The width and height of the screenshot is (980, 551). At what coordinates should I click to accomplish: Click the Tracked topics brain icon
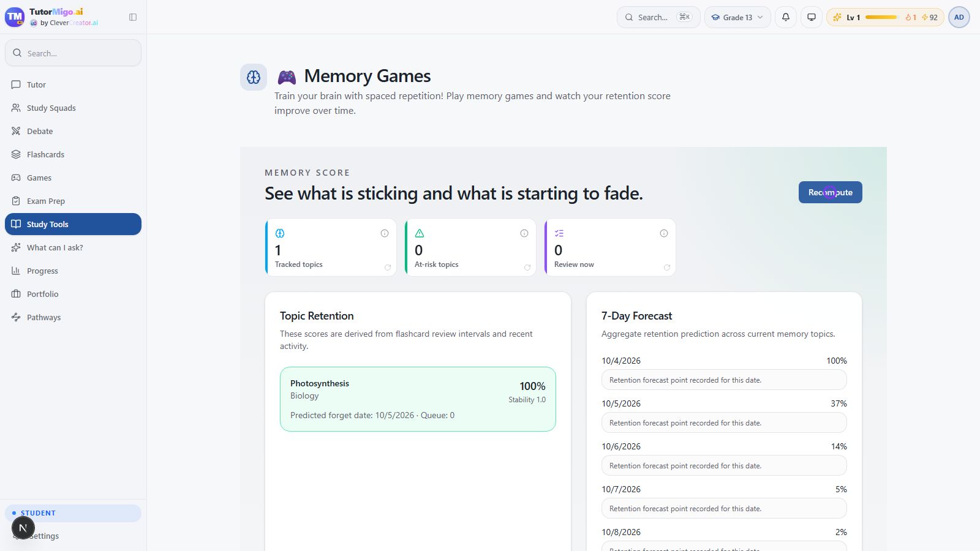(280, 233)
